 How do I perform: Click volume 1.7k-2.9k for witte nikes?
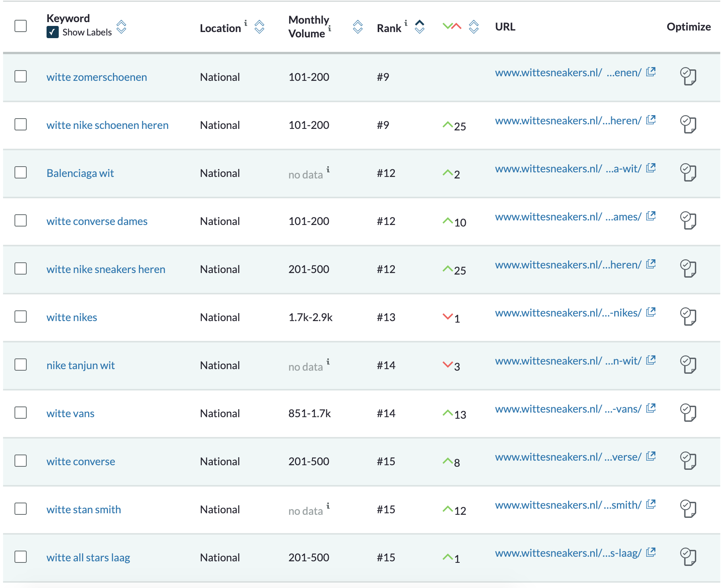pos(311,317)
